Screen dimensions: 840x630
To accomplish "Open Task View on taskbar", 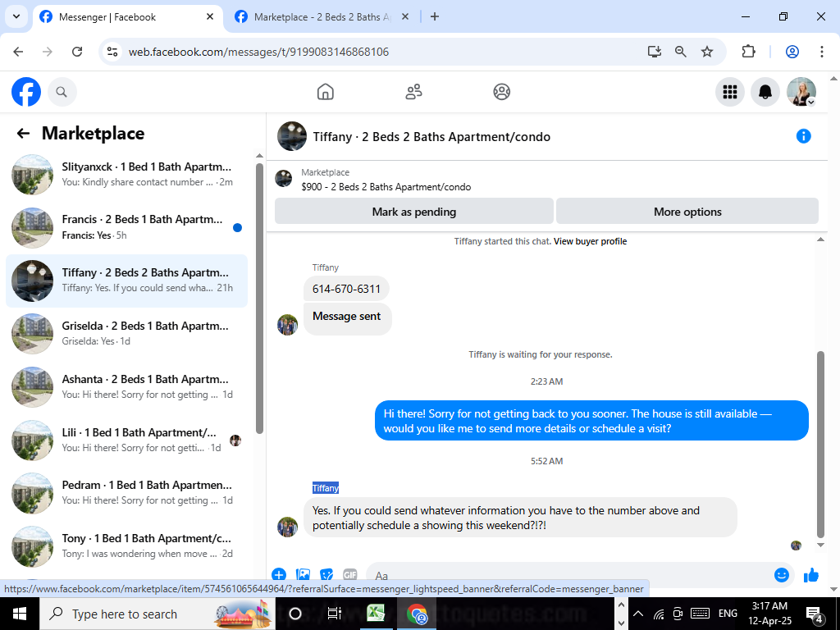I will pos(335,614).
